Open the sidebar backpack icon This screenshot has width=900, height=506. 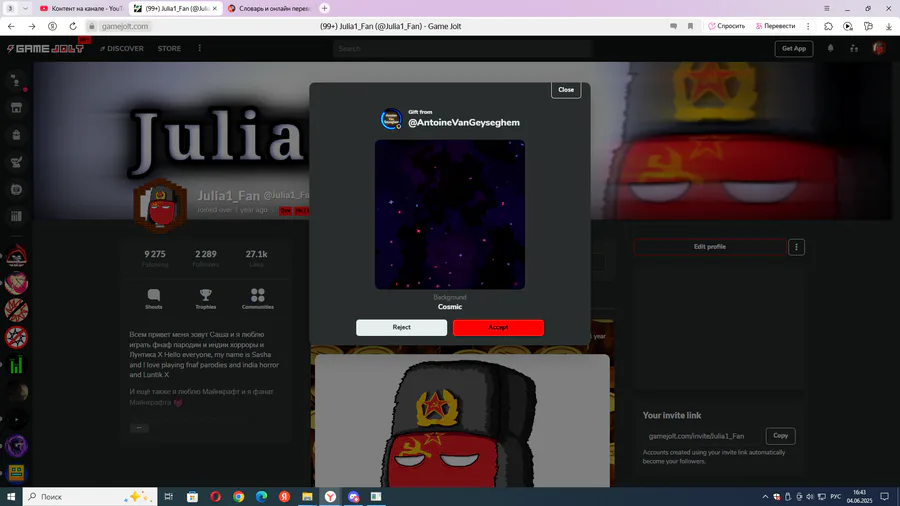click(x=16, y=135)
